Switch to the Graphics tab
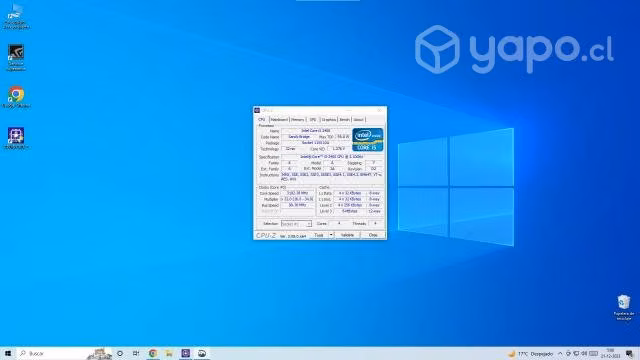Screen dimensions: 640x360 329,120
